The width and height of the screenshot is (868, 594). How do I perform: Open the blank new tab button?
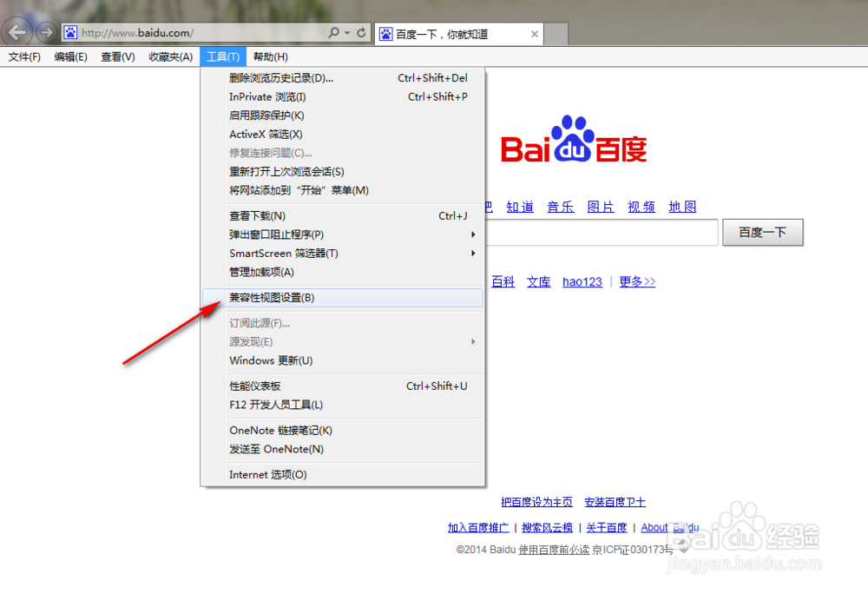(x=556, y=35)
